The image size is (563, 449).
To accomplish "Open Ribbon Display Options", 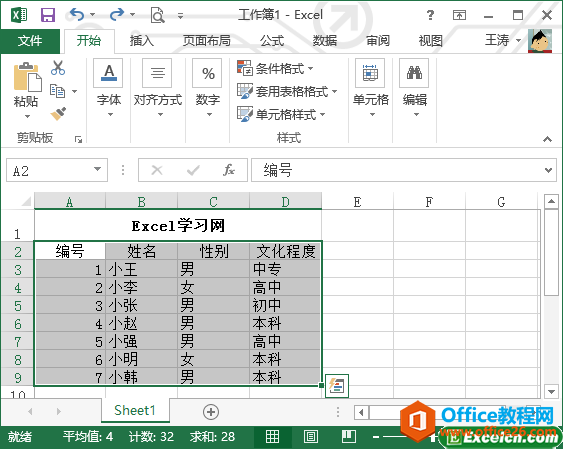I will (459, 15).
